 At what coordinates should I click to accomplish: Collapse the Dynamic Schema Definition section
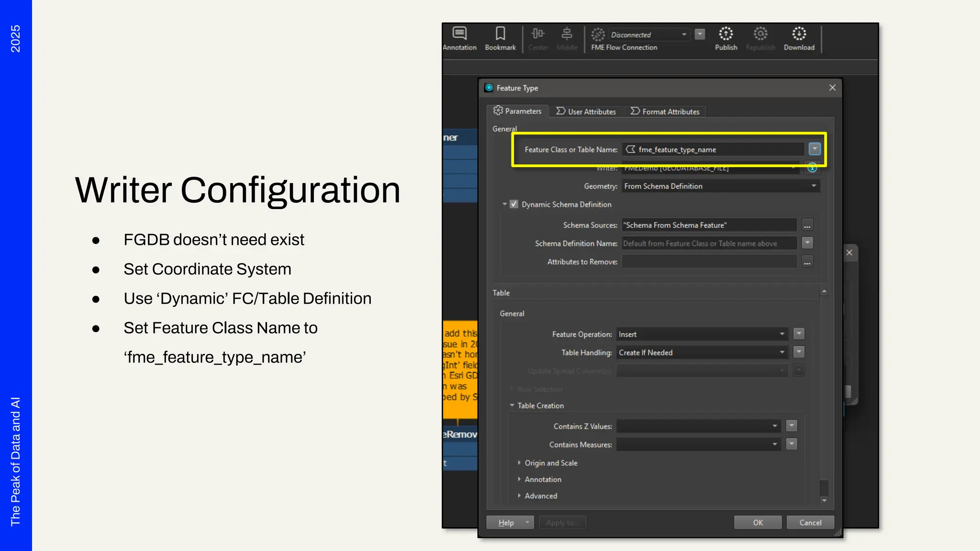click(504, 204)
